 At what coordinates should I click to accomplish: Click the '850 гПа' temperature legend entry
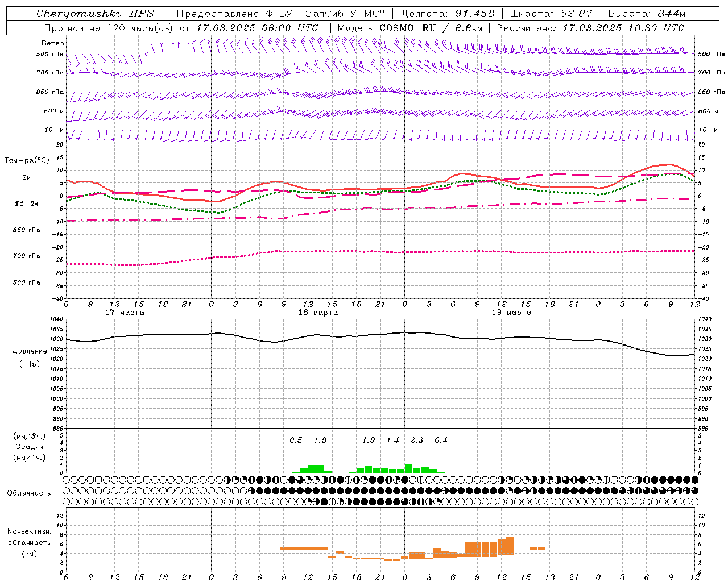click(27, 230)
